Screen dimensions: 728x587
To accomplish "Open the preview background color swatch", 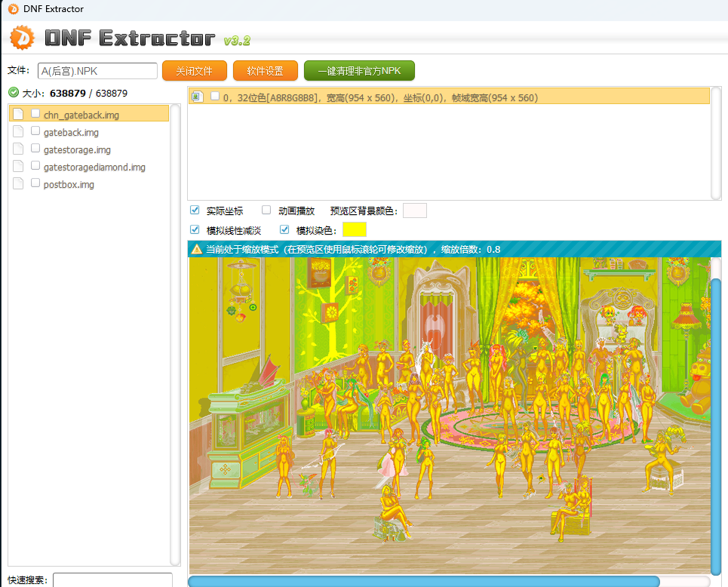I will coord(415,211).
